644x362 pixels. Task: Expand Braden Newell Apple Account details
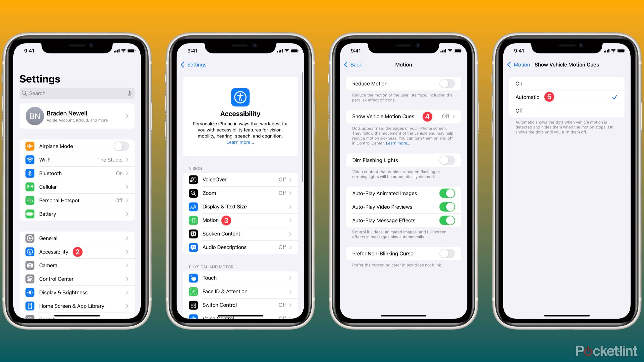click(x=77, y=116)
